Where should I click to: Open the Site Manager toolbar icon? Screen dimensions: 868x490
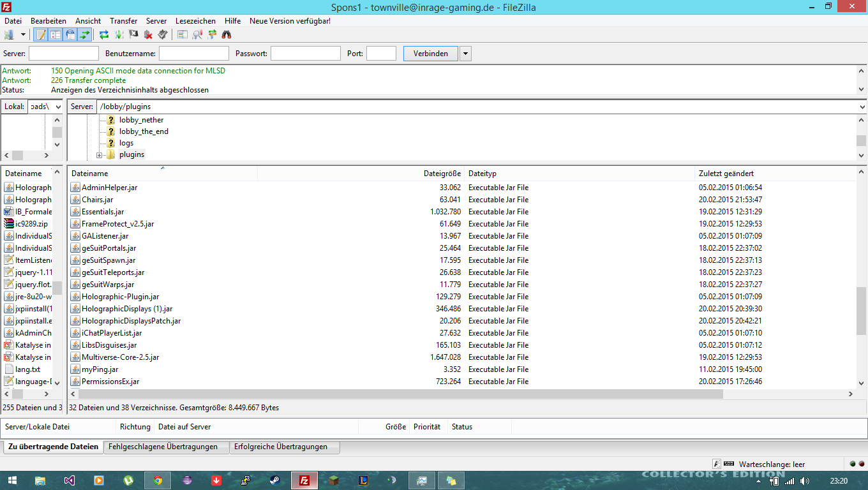(x=9, y=34)
